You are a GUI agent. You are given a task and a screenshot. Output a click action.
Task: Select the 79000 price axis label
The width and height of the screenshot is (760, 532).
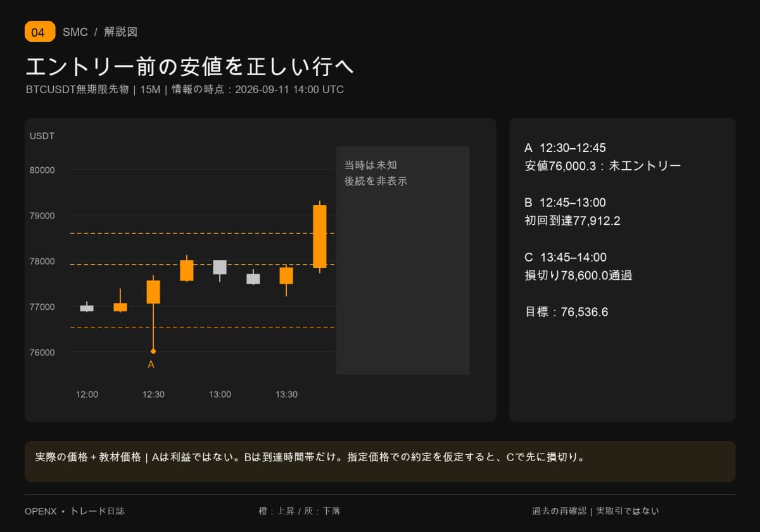click(x=42, y=215)
